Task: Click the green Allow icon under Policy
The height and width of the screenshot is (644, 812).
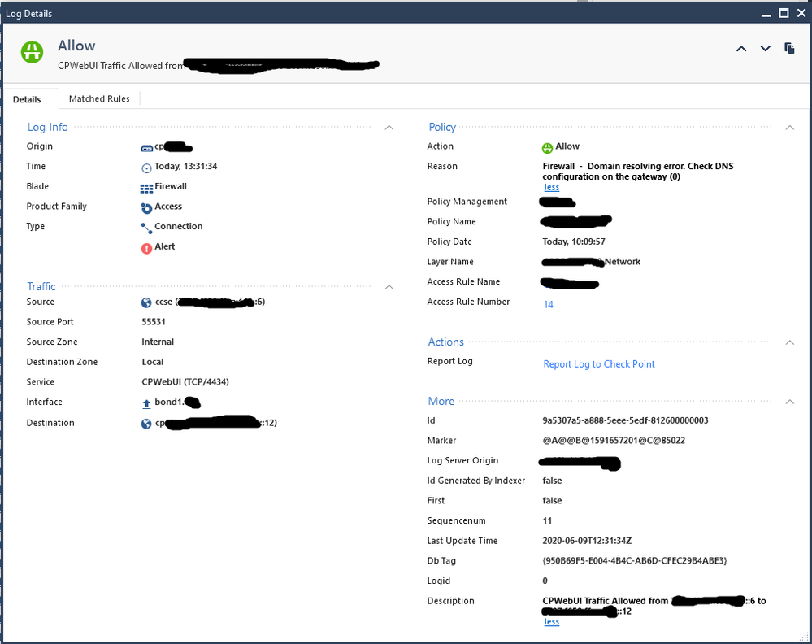Action: point(547,148)
